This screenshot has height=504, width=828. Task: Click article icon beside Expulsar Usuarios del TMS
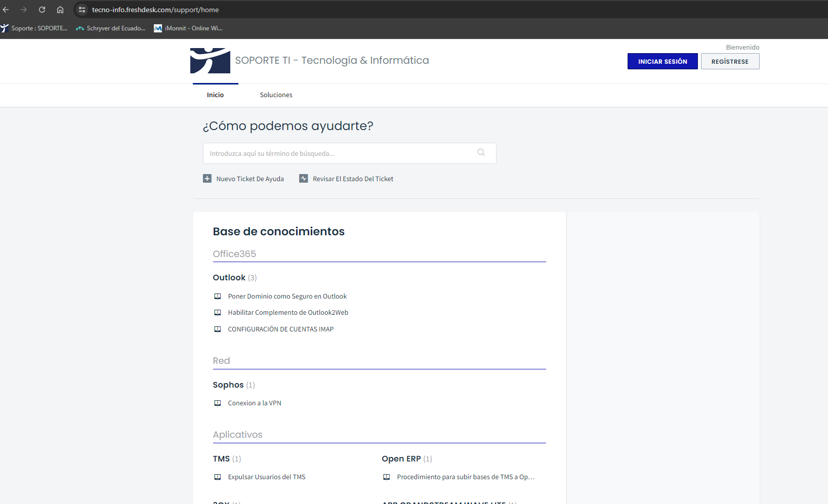[x=218, y=477]
